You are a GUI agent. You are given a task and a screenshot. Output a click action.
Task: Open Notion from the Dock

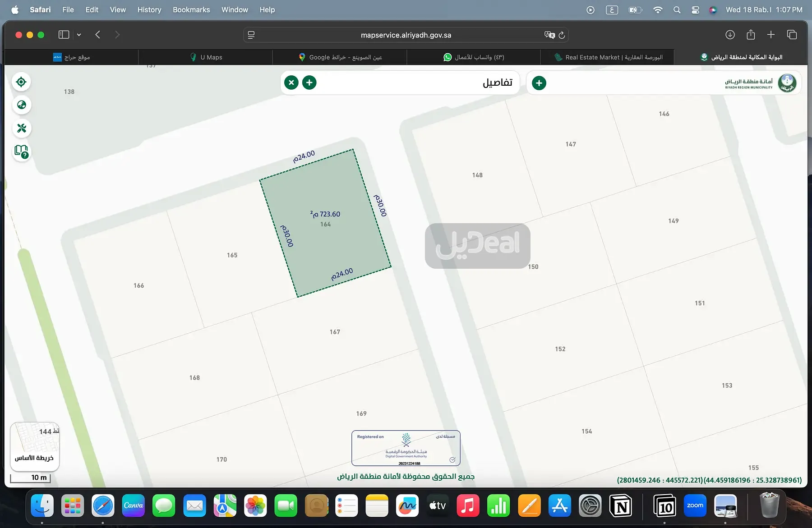621,505
